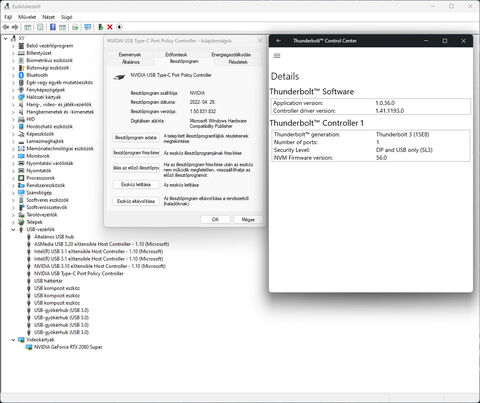Toggle the console tree pane toolbar icon

(28, 27)
